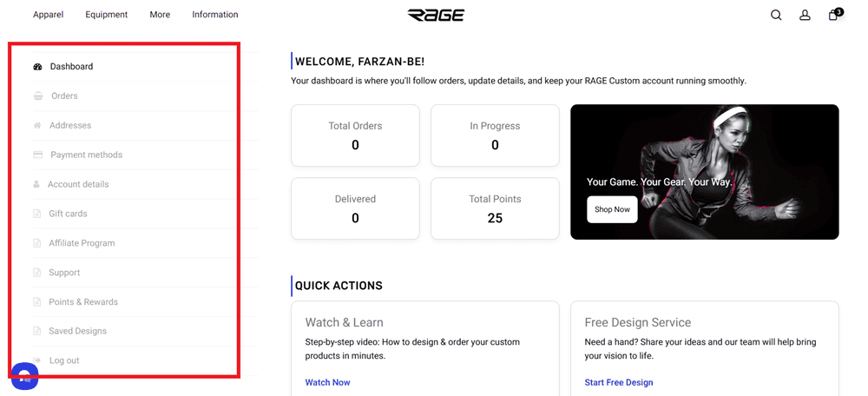
Task: Click the search magnifier icon
Action: click(776, 15)
